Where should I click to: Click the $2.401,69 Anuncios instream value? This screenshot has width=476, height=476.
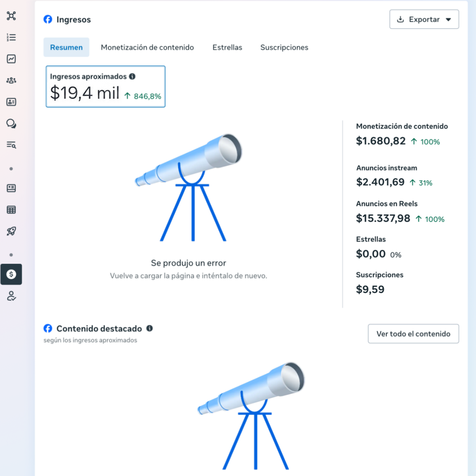click(x=380, y=182)
